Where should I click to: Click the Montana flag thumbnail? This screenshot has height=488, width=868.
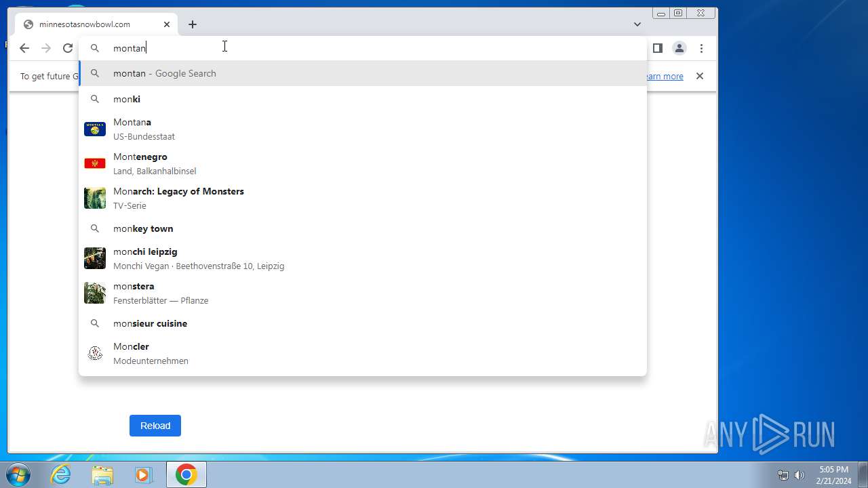point(95,129)
